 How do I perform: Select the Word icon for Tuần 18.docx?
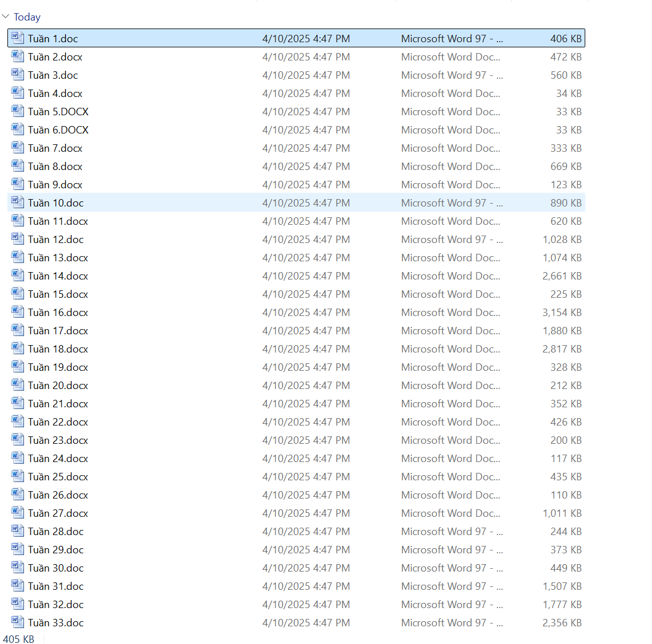[18, 349]
